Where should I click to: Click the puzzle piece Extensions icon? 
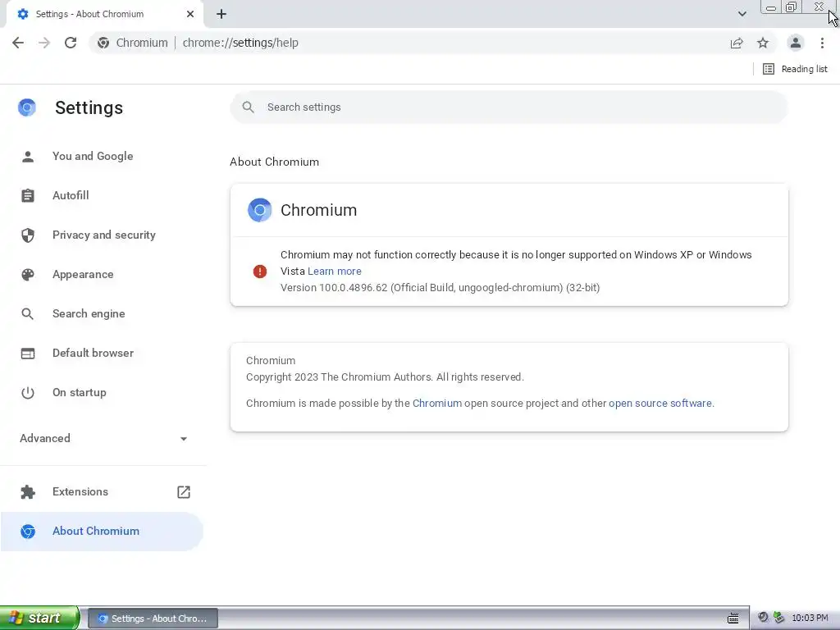coord(28,492)
